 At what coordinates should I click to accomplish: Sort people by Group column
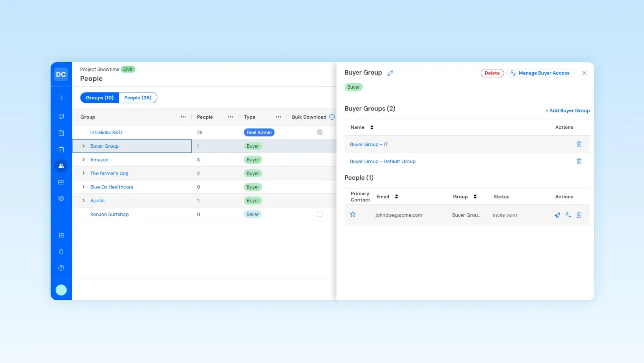475,197
